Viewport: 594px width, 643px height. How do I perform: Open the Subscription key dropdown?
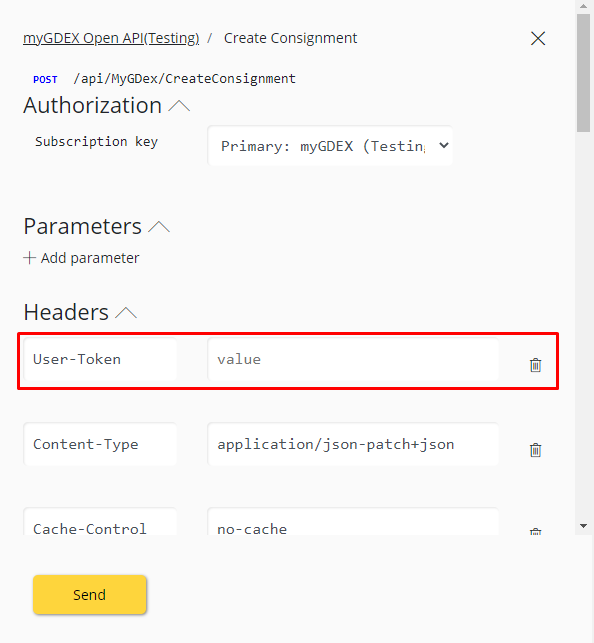pos(330,146)
